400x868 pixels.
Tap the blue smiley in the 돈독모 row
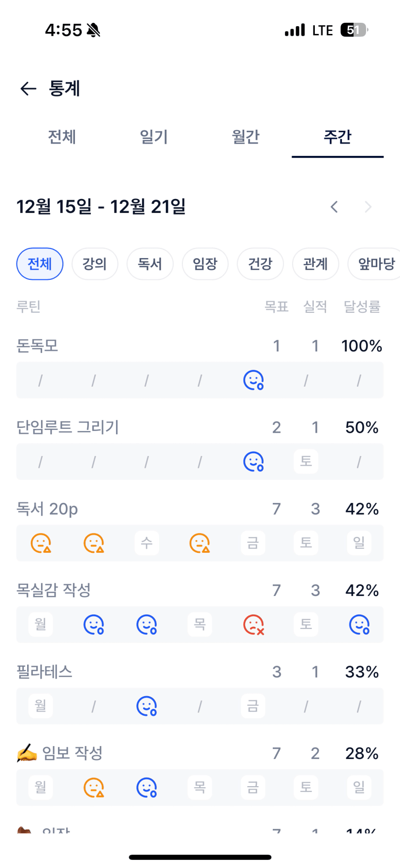point(253,380)
